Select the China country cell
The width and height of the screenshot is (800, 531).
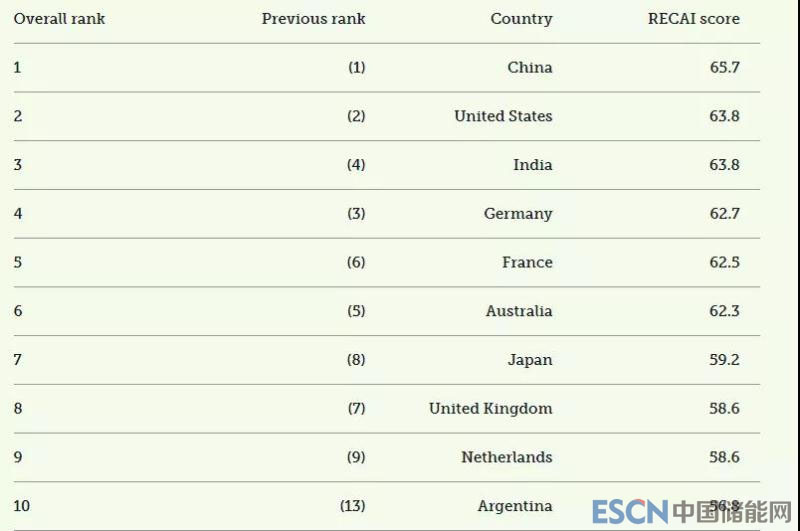tap(529, 68)
